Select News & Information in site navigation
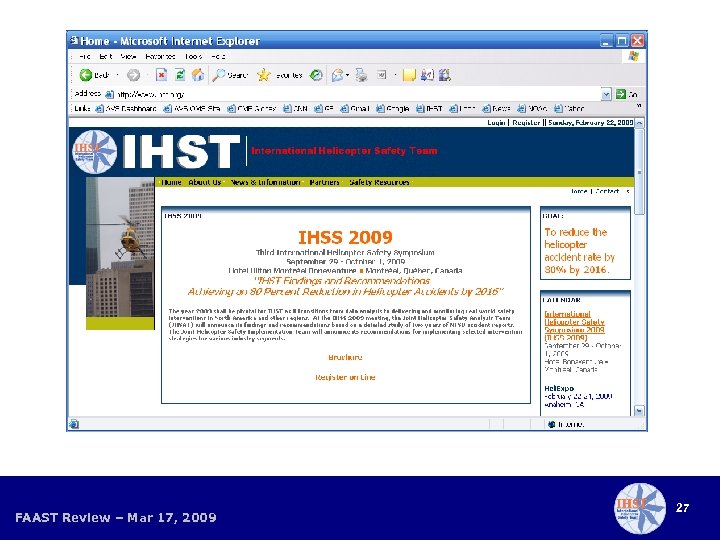Screen dimensions: 720x540 click(266, 182)
